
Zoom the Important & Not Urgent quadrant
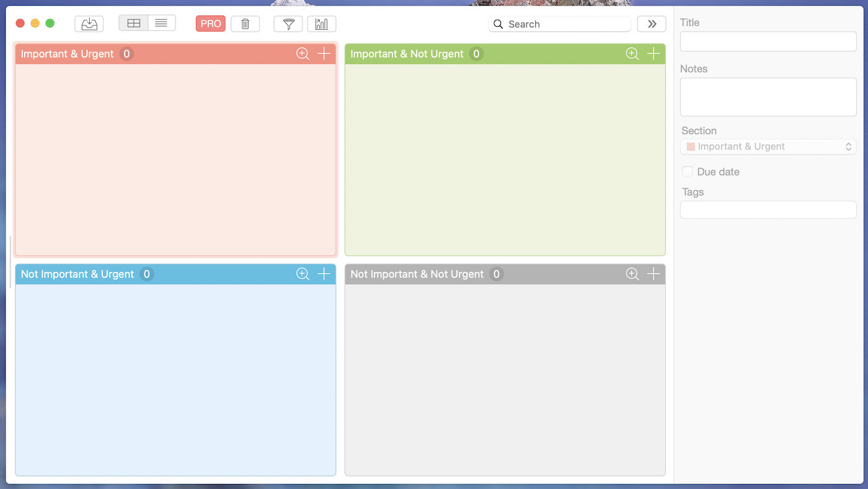pyautogui.click(x=632, y=53)
